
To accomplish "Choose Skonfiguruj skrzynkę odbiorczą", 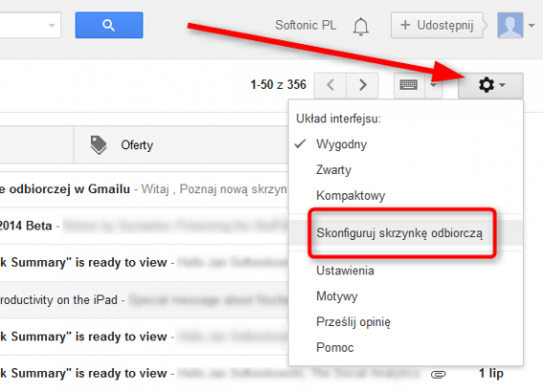I will (x=405, y=232).
